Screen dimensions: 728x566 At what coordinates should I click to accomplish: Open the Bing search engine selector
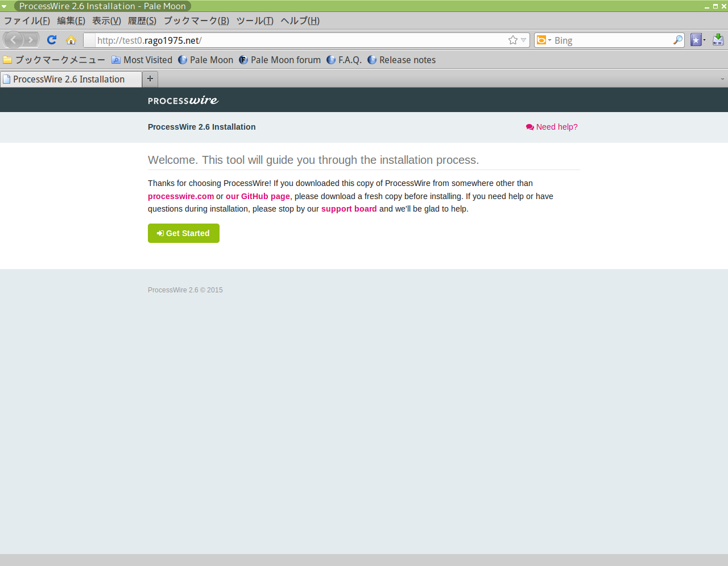(544, 40)
